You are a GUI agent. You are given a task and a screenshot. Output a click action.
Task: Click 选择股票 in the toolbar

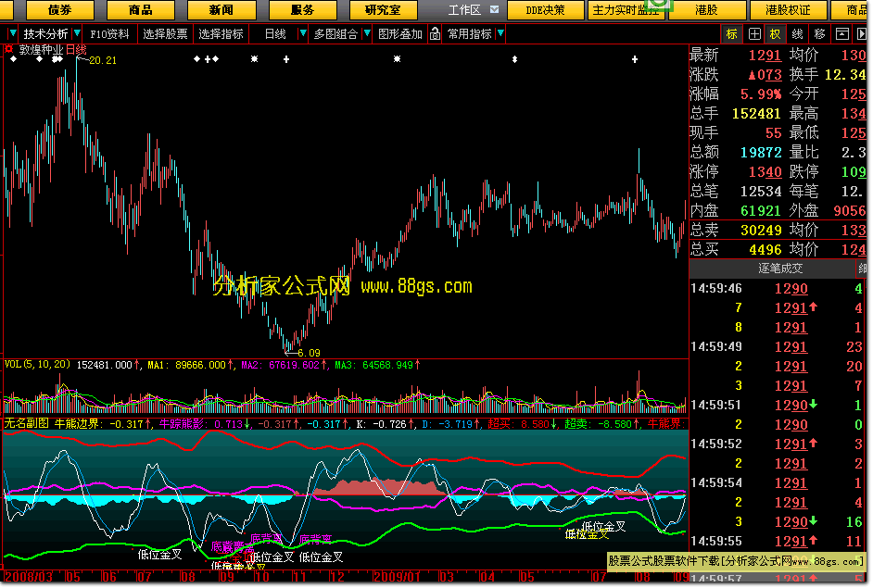point(165,34)
